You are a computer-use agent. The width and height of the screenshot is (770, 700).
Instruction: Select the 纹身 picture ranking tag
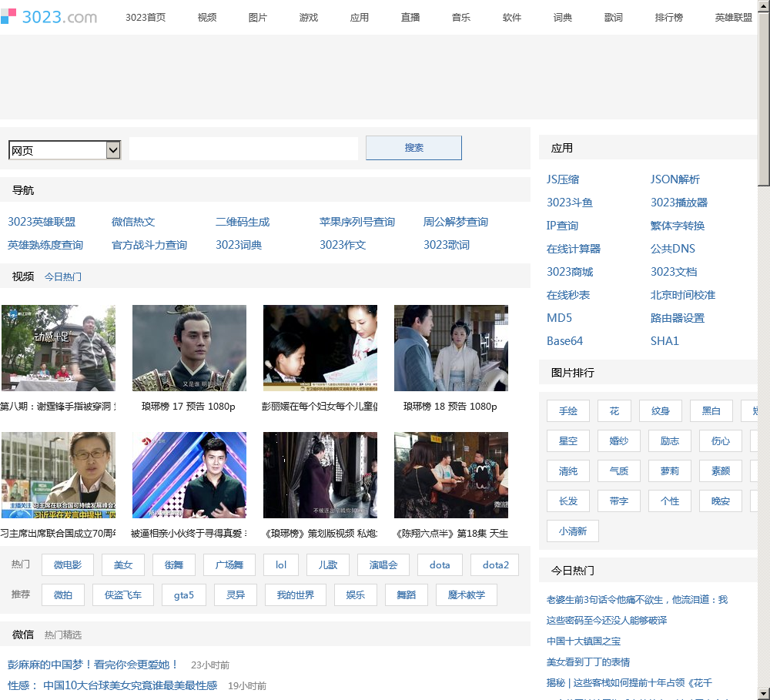[x=661, y=410]
